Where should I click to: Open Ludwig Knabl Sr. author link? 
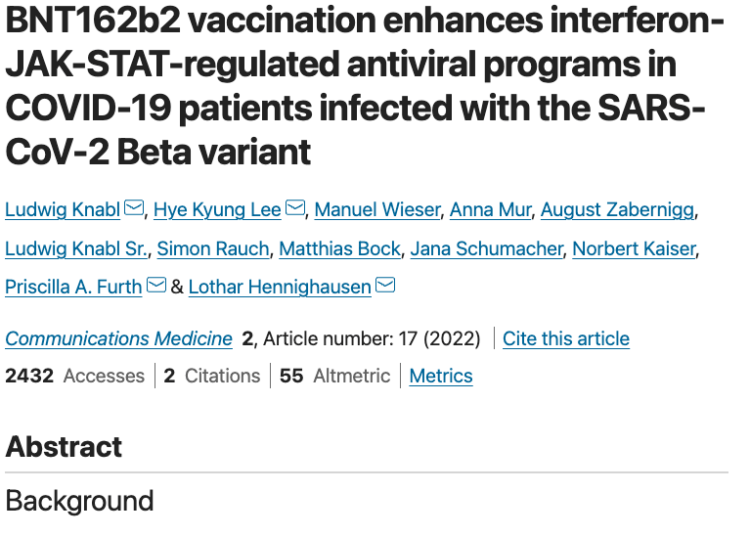coord(76,249)
